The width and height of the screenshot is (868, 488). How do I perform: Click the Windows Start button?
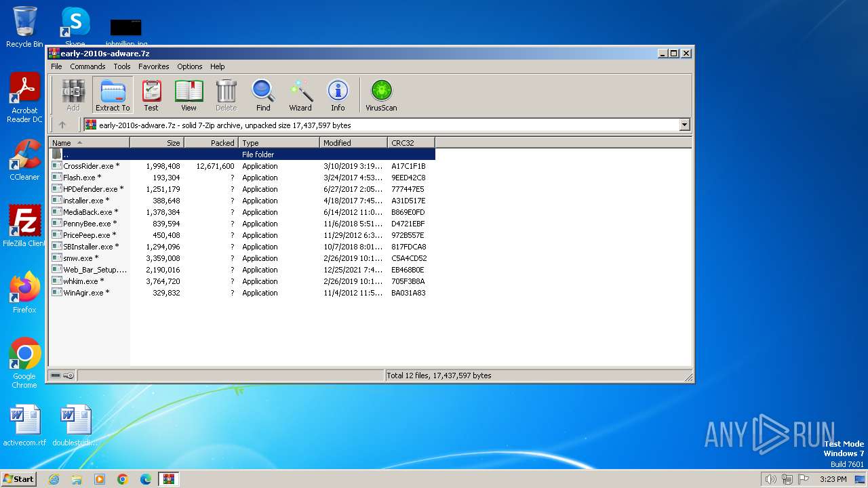point(19,479)
